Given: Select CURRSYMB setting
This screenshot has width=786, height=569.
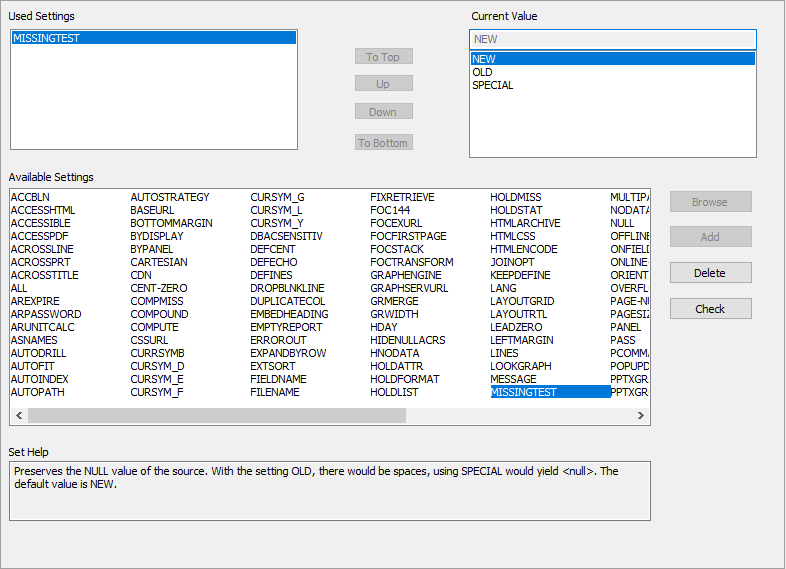Looking at the screenshot, I should tap(157, 353).
